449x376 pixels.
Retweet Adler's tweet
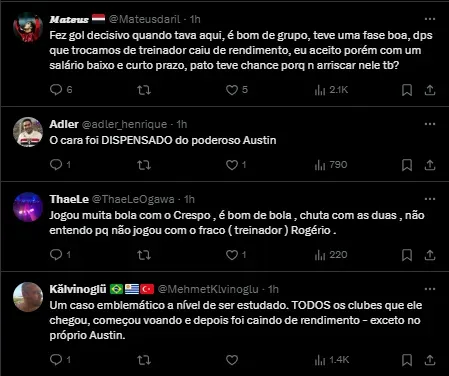tap(144, 165)
